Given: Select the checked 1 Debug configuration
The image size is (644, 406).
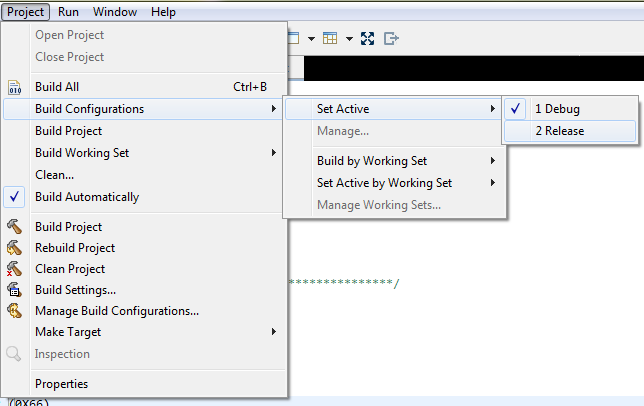Looking at the screenshot, I should [557, 109].
